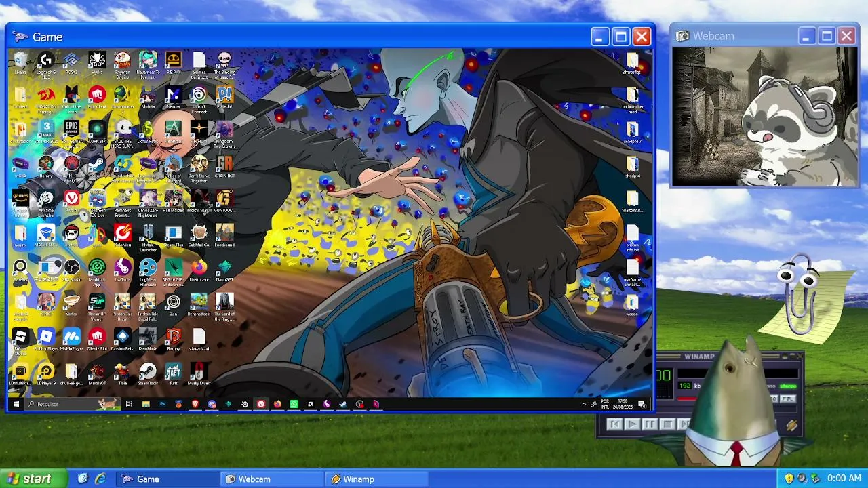Open the Windows Start button in Game window

coord(16,404)
